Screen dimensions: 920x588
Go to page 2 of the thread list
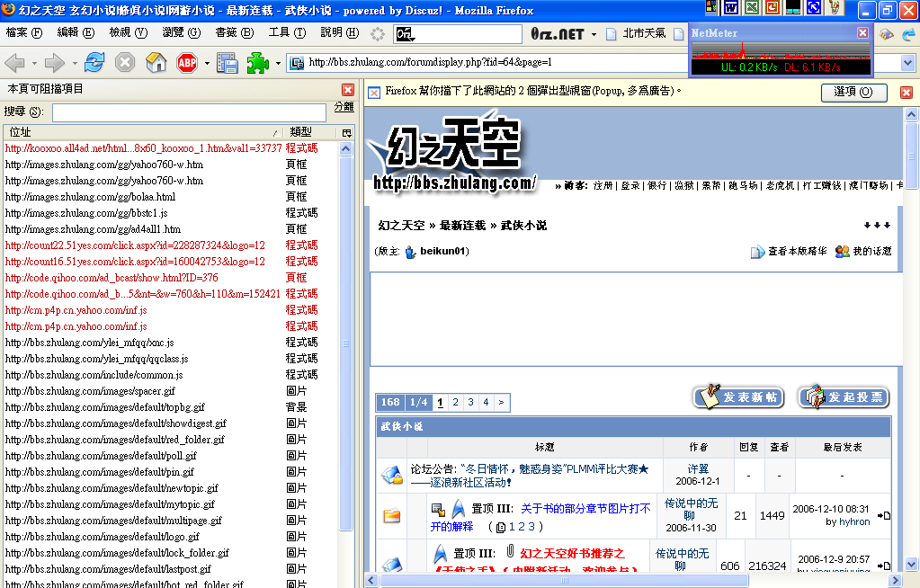click(456, 403)
